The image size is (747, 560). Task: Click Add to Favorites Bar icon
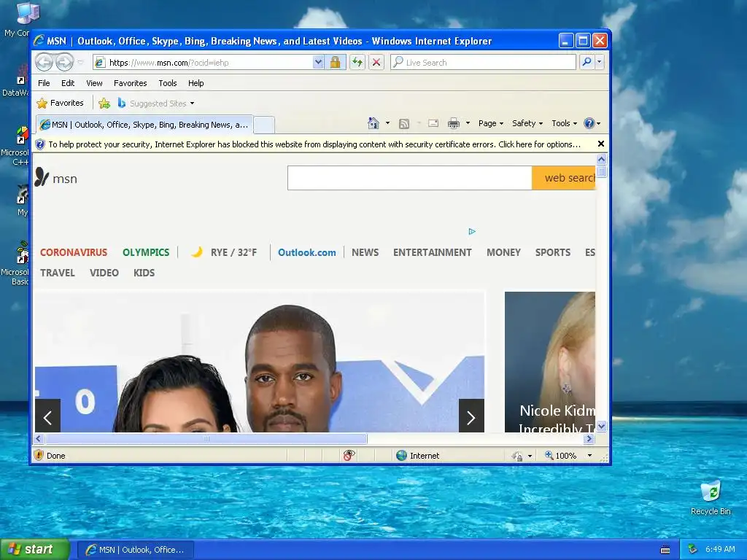[104, 103]
